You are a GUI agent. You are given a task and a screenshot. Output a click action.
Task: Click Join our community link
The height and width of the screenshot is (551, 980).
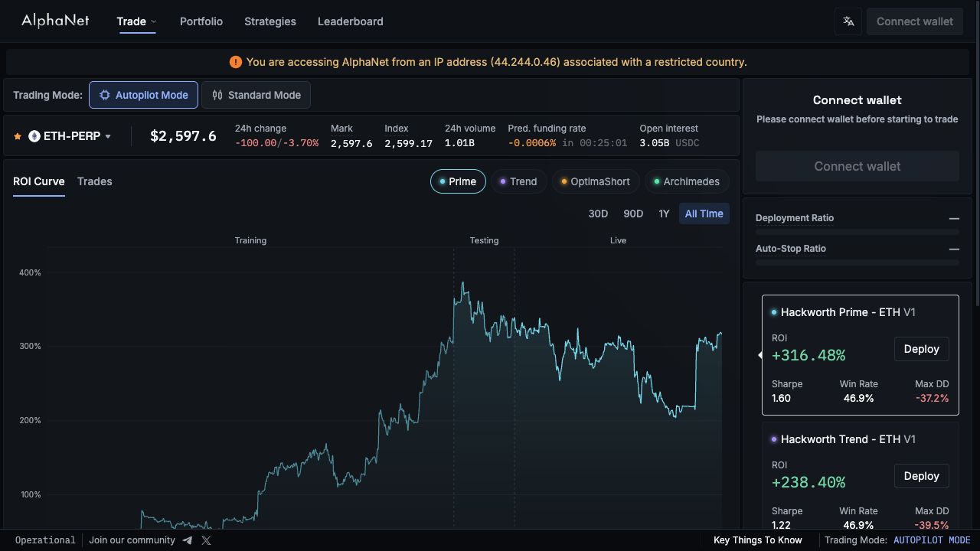point(132,540)
